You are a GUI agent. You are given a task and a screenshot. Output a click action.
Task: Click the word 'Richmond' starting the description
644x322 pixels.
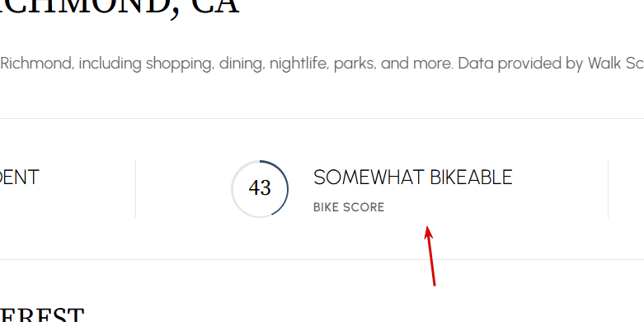(37, 64)
